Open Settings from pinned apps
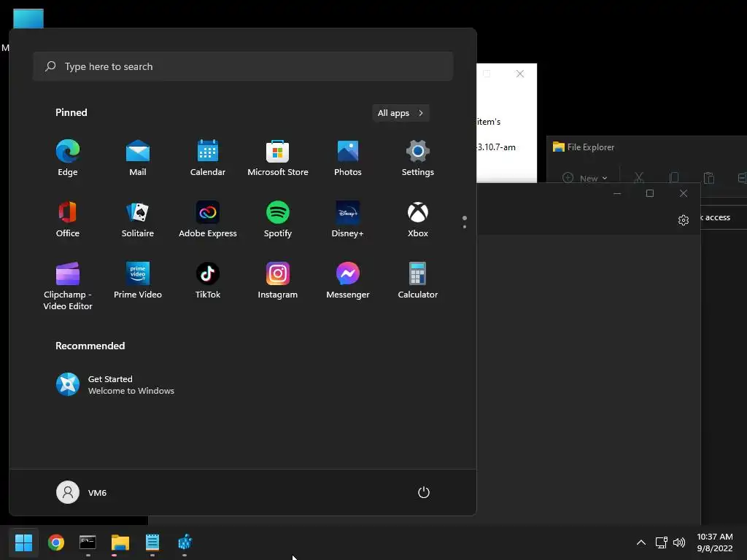This screenshot has height=560, width=747. point(418,158)
